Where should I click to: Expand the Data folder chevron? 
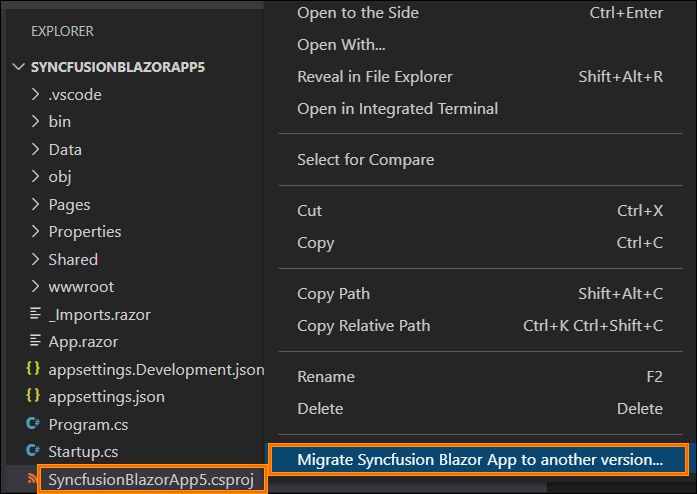[35, 149]
